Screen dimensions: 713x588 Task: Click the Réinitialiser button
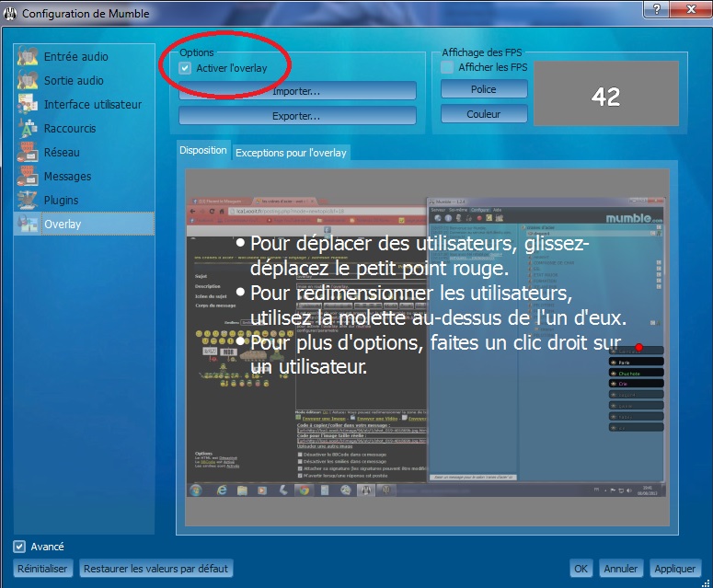point(42,569)
